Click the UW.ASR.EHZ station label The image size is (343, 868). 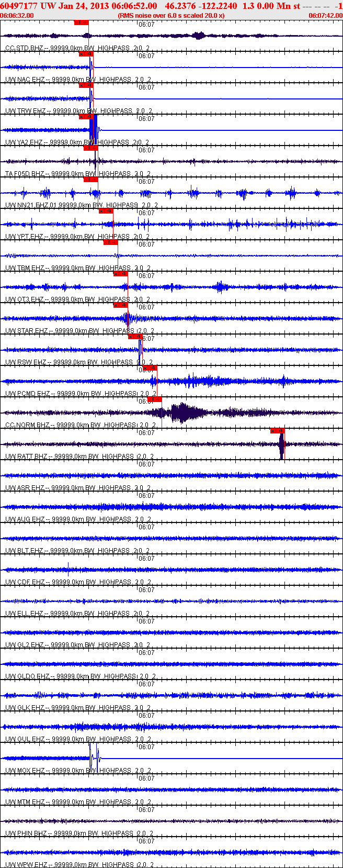(78, 488)
